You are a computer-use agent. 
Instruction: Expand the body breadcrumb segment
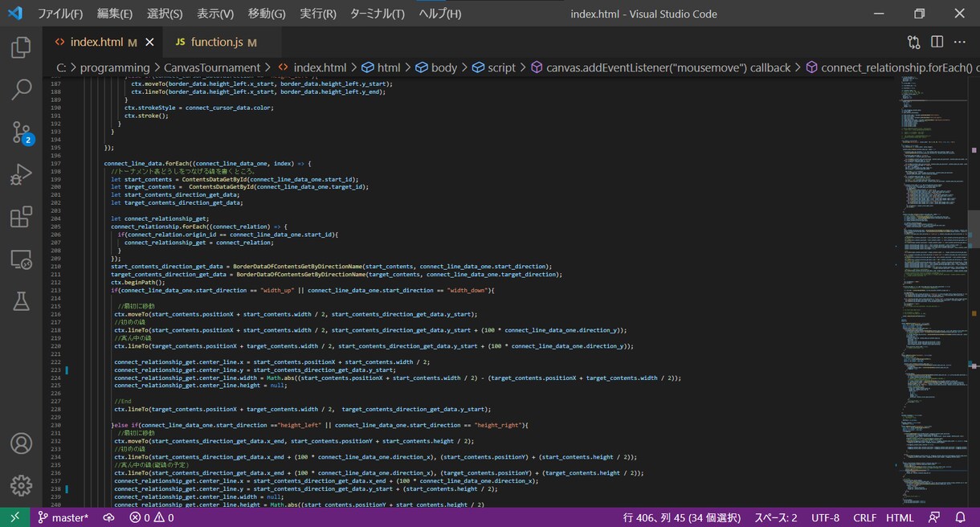click(436, 67)
